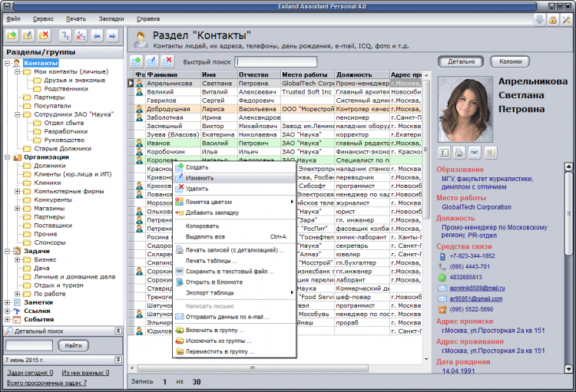The height and width of the screenshot is (392, 576).
Task: Expand the Бизнес tasks folder
Action: pyautogui.click(x=17, y=259)
